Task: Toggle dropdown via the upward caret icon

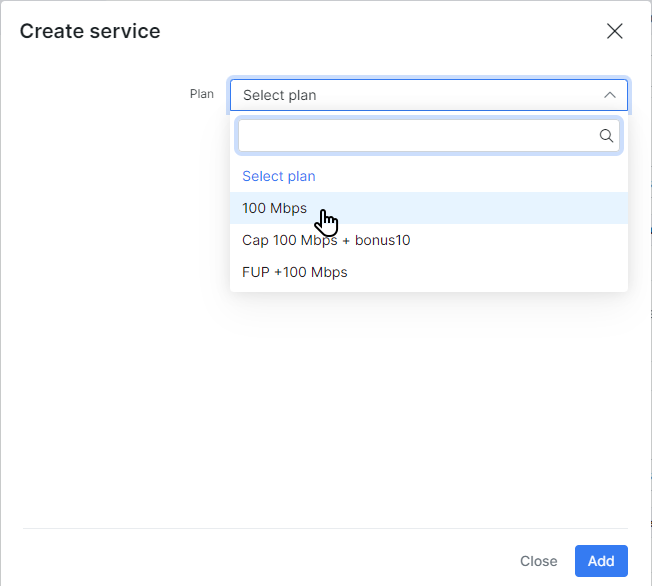Action: 610,95
